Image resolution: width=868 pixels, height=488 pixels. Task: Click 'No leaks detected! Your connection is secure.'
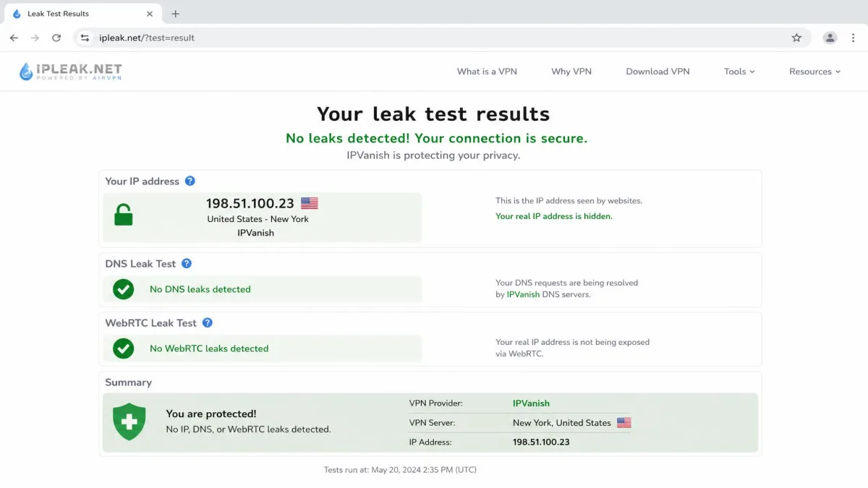[437, 138]
